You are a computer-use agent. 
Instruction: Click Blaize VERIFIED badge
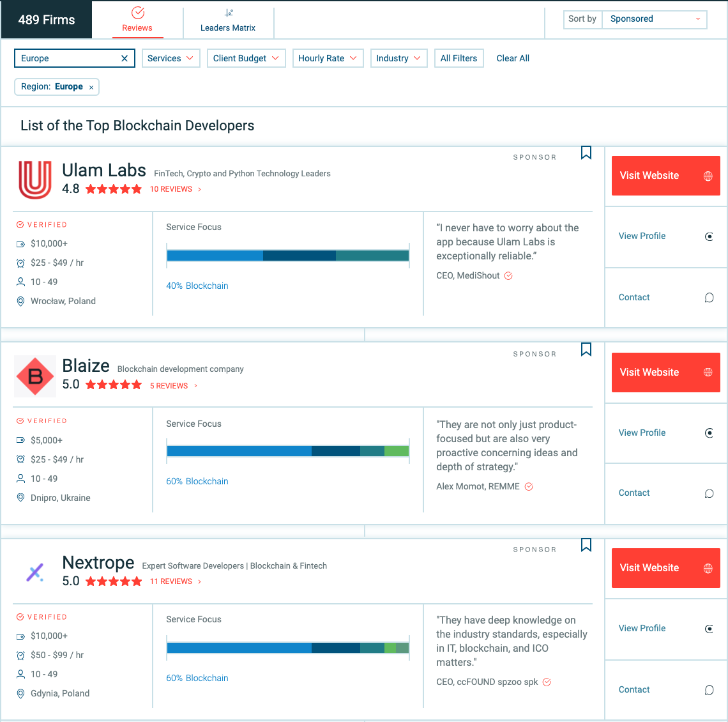click(x=42, y=421)
